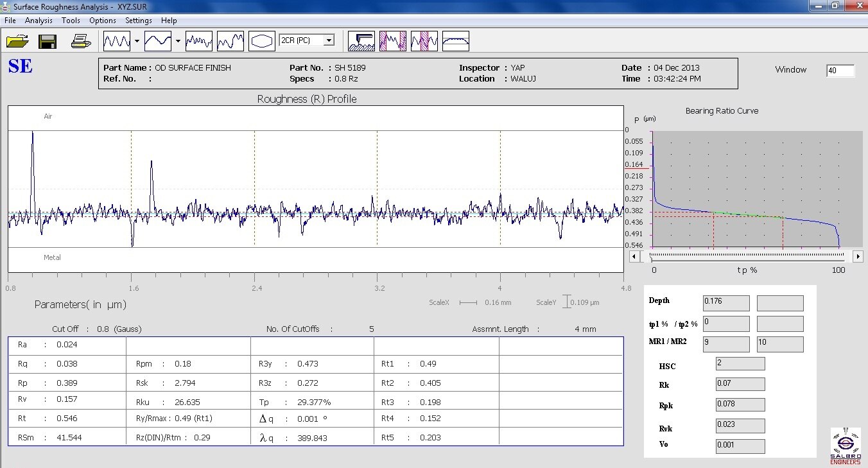The height and width of the screenshot is (468, 868).
Task: Click the Help menu
Action: [169, 21]
